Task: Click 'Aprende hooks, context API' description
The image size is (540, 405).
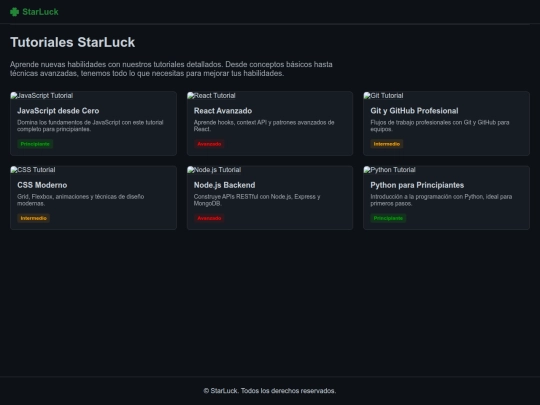Action: (x=264, y=126)
